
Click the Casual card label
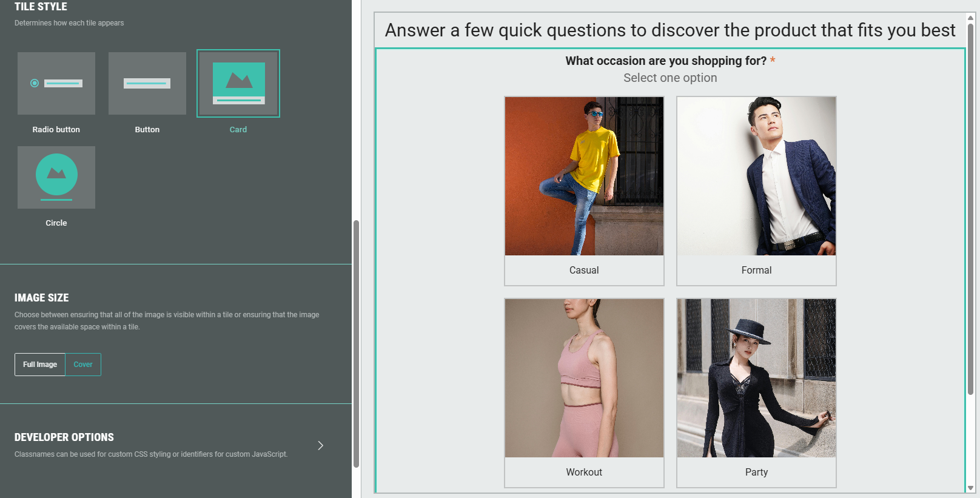pos(584,271)
